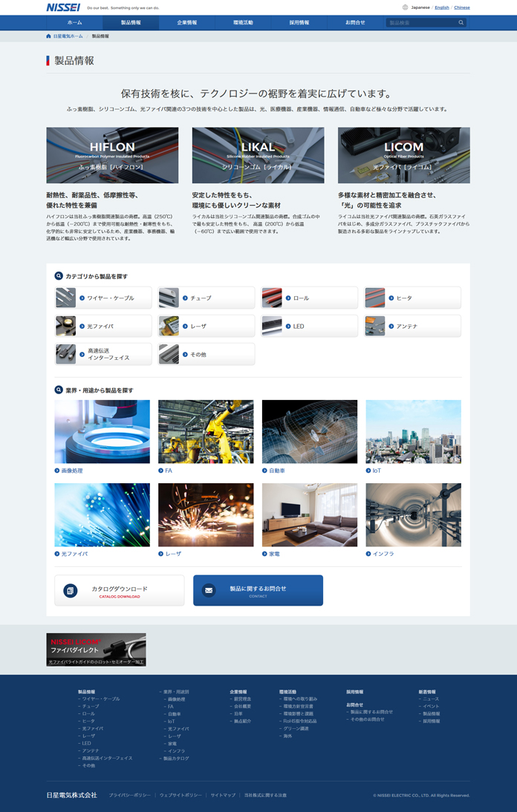
Task: Open the HIFLON product banner
Action: 112,155
